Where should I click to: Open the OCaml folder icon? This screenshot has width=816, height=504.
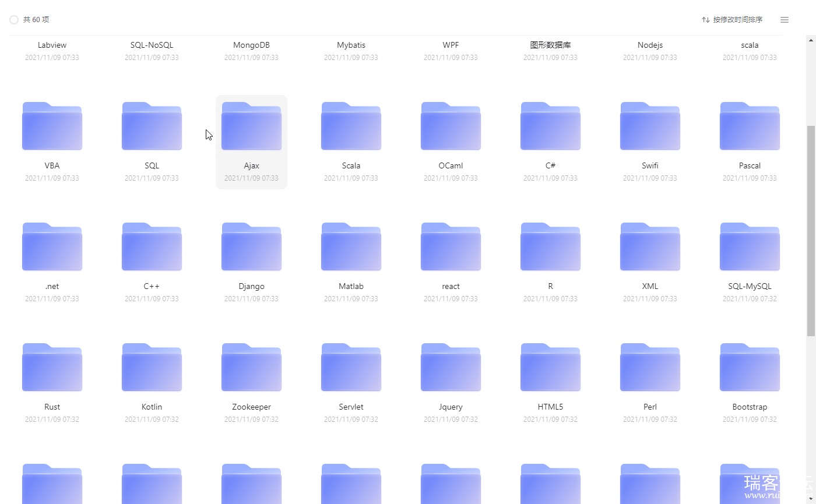coord(451,126)
